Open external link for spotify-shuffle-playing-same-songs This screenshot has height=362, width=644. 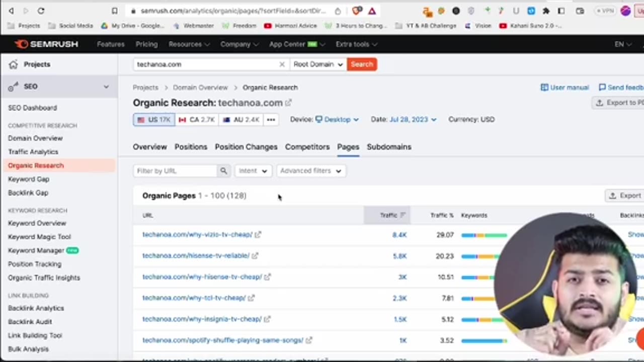point(309,340)
